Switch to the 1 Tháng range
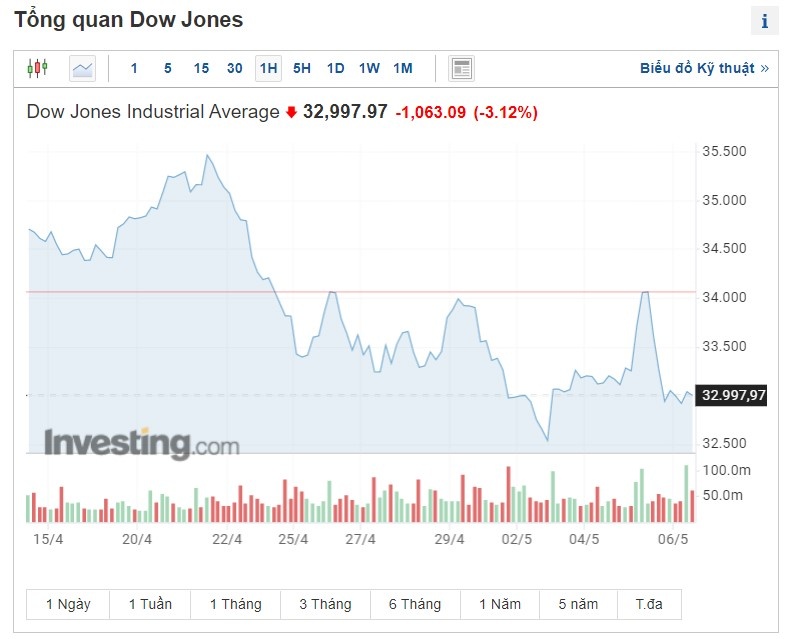This screenshot has height=639, width=793. tap(235, 604)
